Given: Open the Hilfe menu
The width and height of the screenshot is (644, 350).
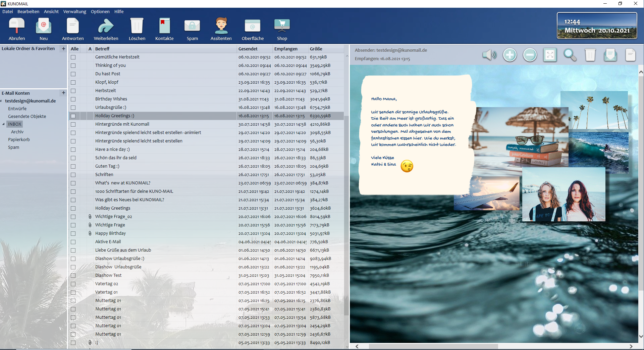Looking at the screenshot, I should coord(119,11).
